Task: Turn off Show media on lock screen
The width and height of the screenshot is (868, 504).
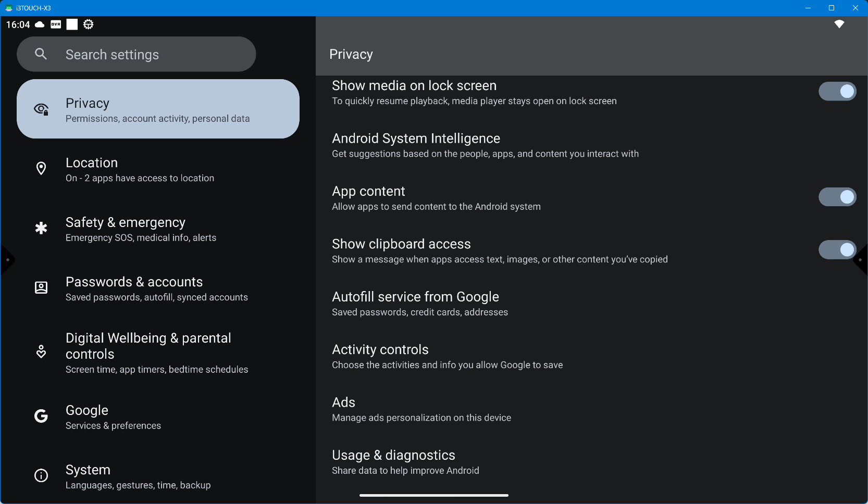Action: [837, 92]
